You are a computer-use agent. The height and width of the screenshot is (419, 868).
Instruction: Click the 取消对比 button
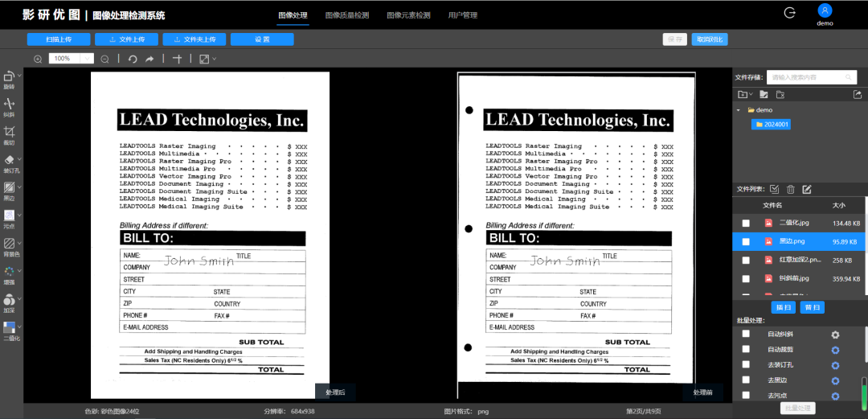(710, 39)
